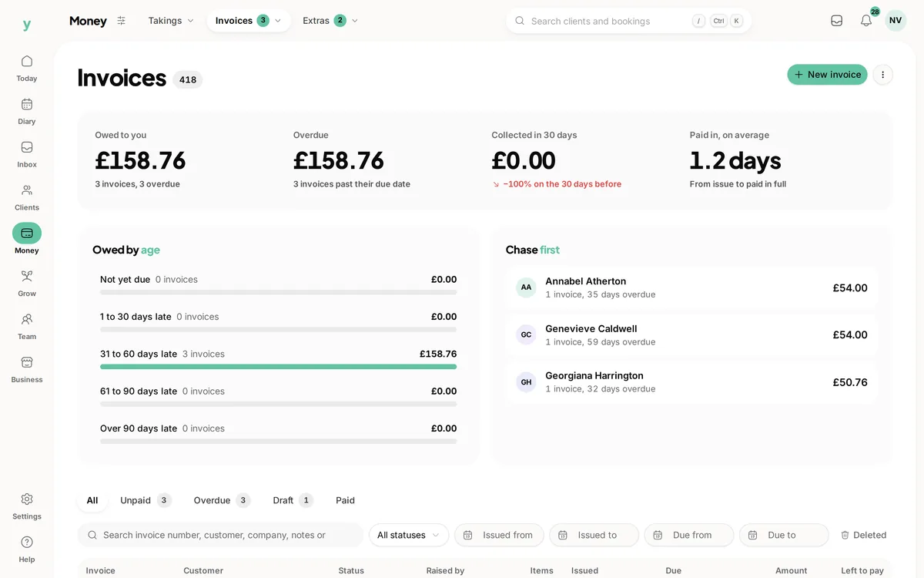The height and width of the screenshot is (578, 924).
Task: Click the Overdue £158.76 figure
Action: [339, 160]
